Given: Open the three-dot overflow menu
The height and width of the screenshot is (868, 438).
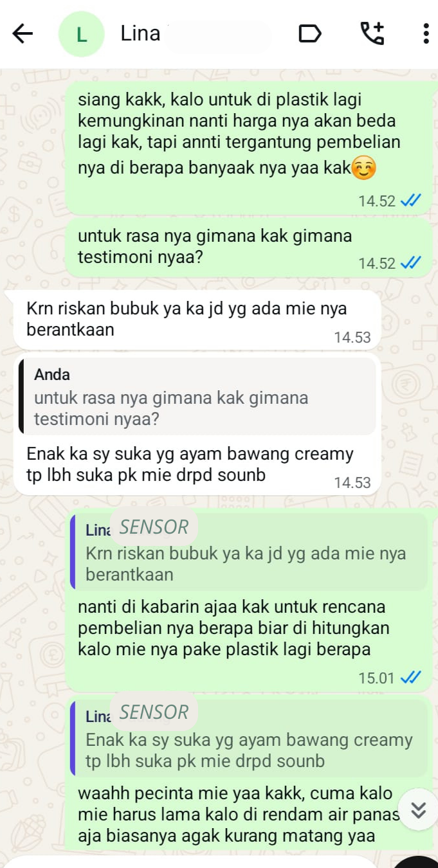Looking at the screenshot, I should (x=426, y=33).
